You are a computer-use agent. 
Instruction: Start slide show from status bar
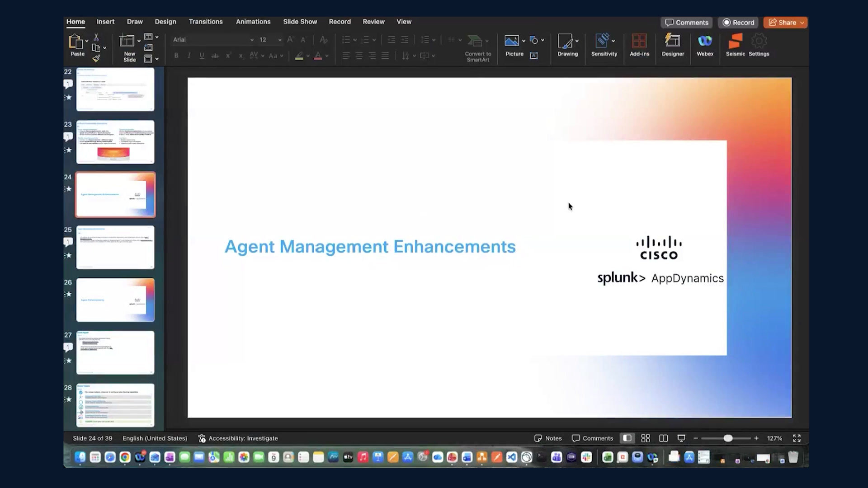point(681,438)
